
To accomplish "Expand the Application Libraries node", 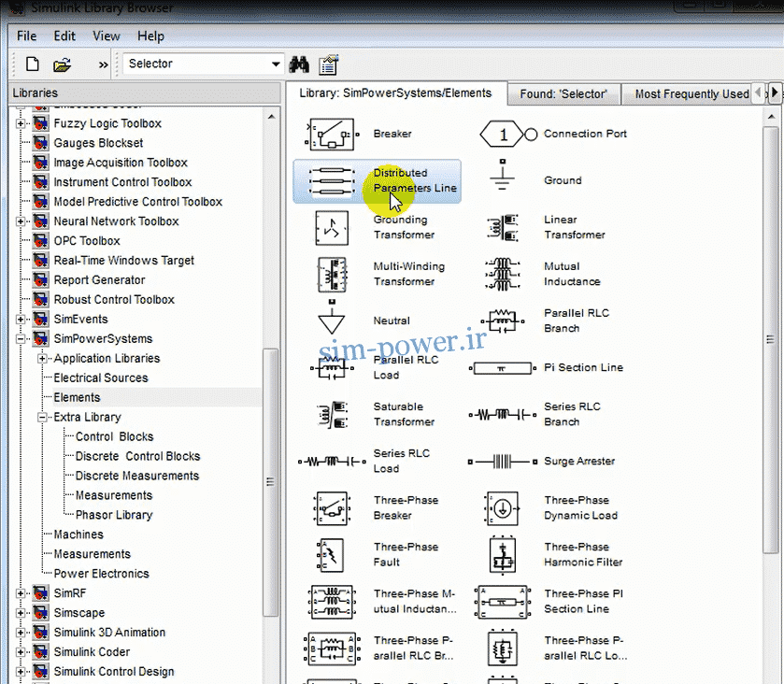I will [42, 359].
